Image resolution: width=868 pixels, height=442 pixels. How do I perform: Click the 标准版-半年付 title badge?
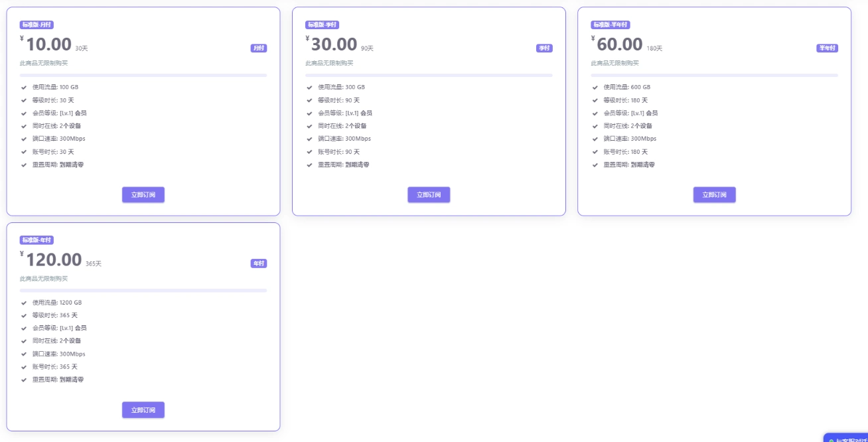(610, 25)
